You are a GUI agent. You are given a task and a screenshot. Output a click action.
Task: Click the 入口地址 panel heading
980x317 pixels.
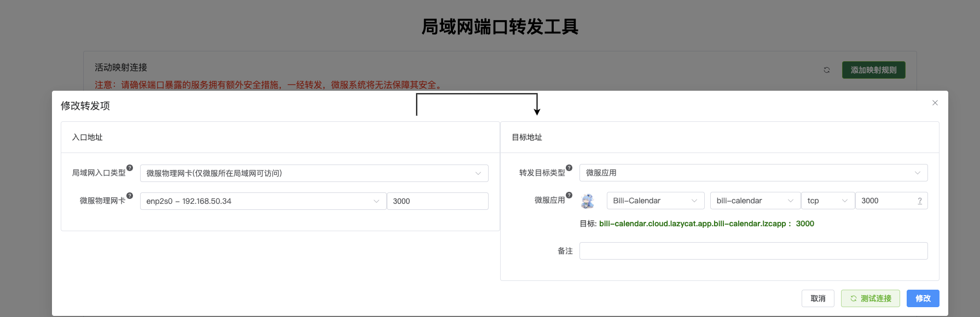coord(88,137)
